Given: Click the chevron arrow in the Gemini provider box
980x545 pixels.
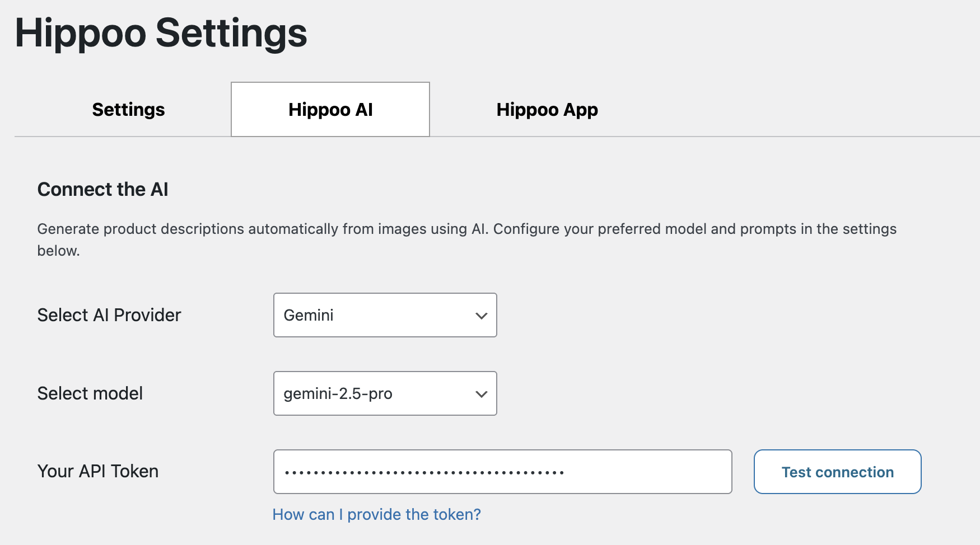Looking at the screenshot, I should [x=481, y=316].
